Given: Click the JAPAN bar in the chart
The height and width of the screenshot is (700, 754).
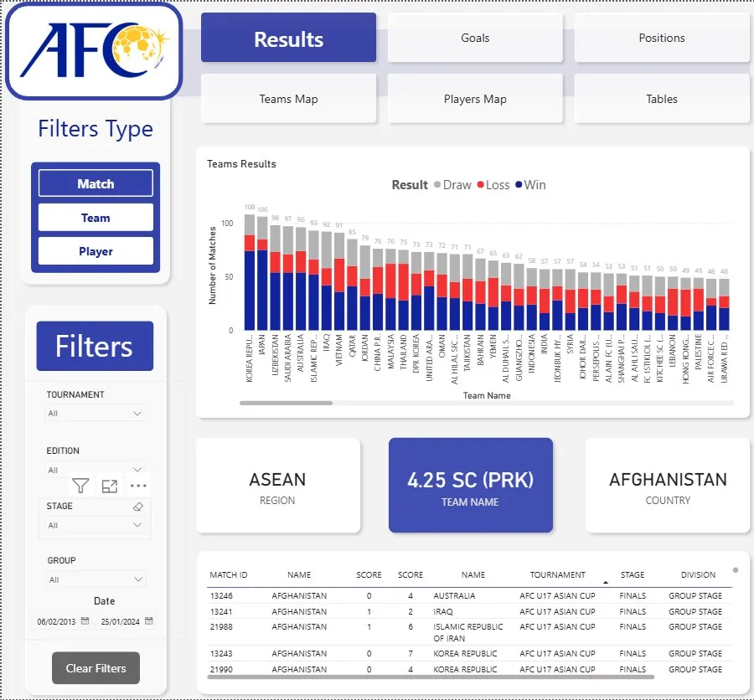Looking at the screenshot, I should click(262, 273).
